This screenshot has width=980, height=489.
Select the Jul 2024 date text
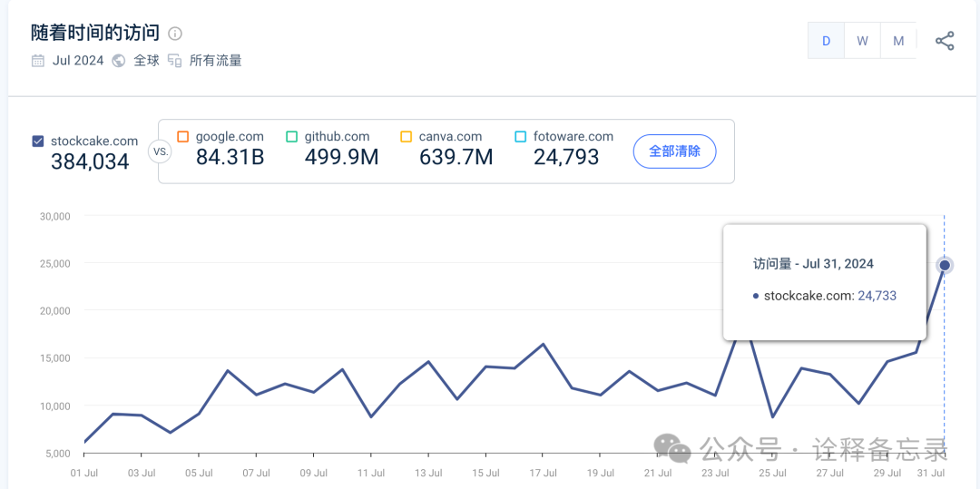click(76, 61)
